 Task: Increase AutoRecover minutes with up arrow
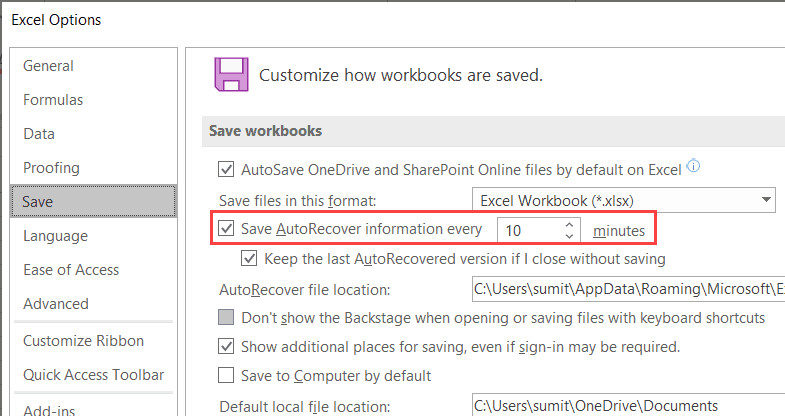pos(569,225)
